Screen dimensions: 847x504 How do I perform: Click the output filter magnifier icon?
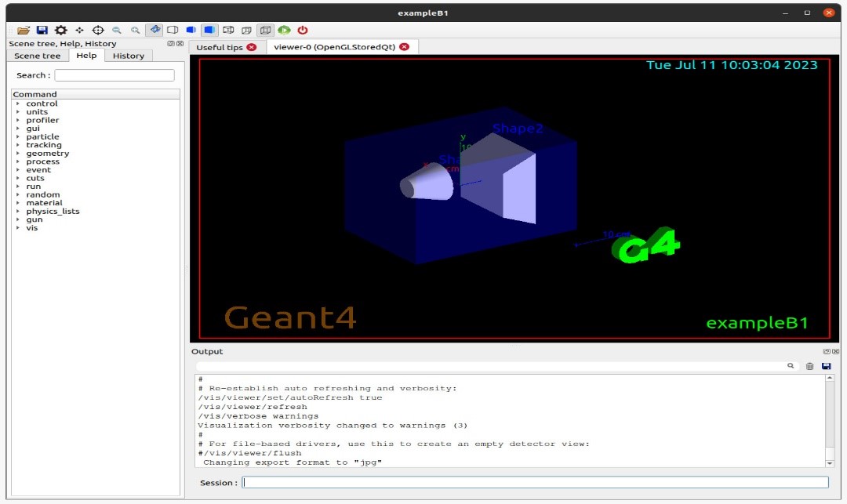(791, 366)
